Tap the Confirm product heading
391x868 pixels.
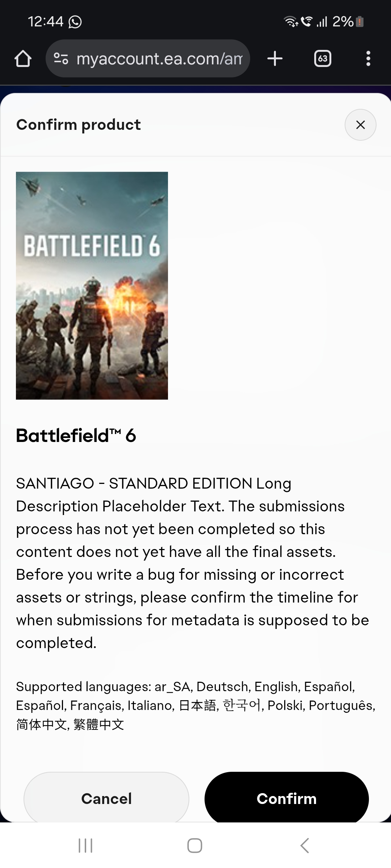[79, 125]
